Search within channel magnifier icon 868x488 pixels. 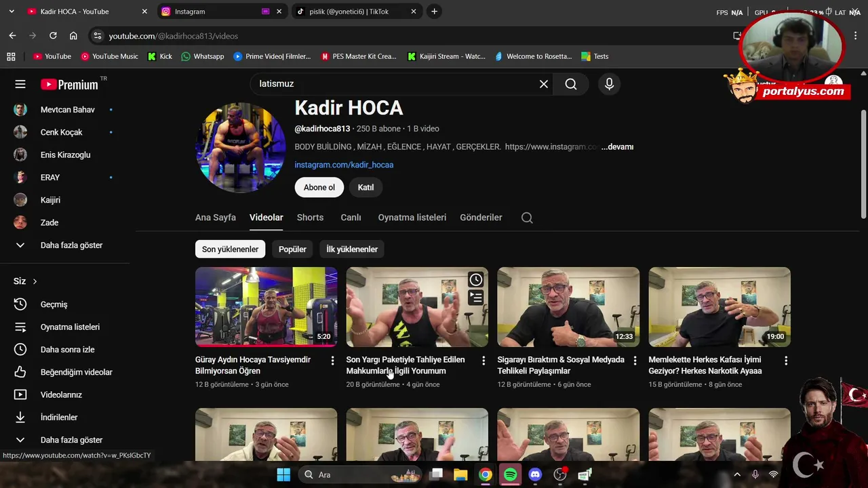point(527,218)
